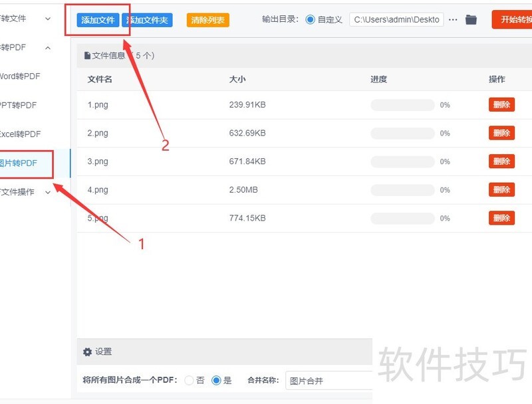Select the 自定义 output directory radio
This screenshot has height=404, width=532.
click(311, 19)
